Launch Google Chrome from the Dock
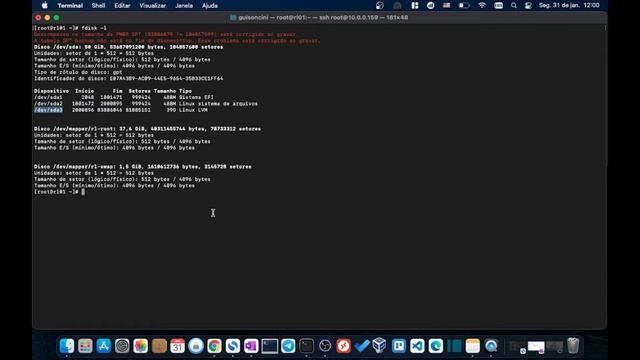The width and height of the screenshot is (640, 360). tap(214, 346)
